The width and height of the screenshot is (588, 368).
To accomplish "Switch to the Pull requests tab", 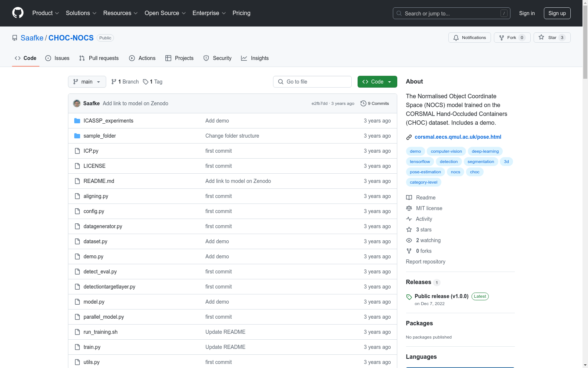I will pos(99,58).
